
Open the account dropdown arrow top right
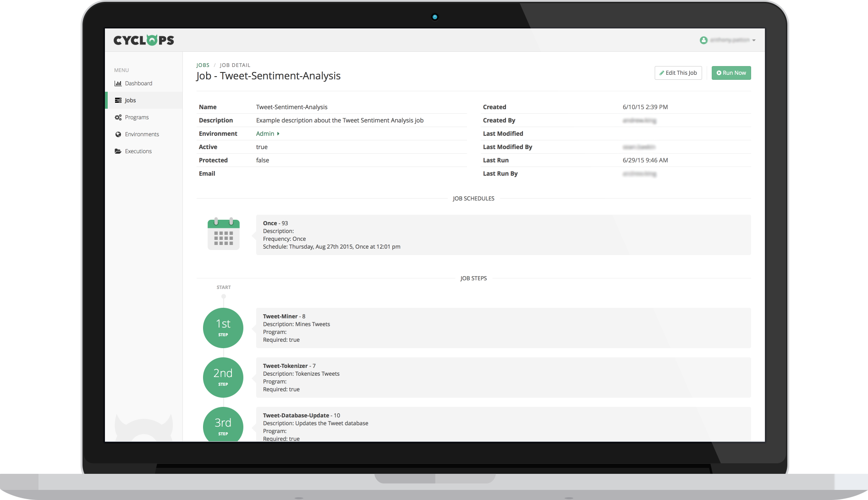pyautogui.click(x=753, y=40)
